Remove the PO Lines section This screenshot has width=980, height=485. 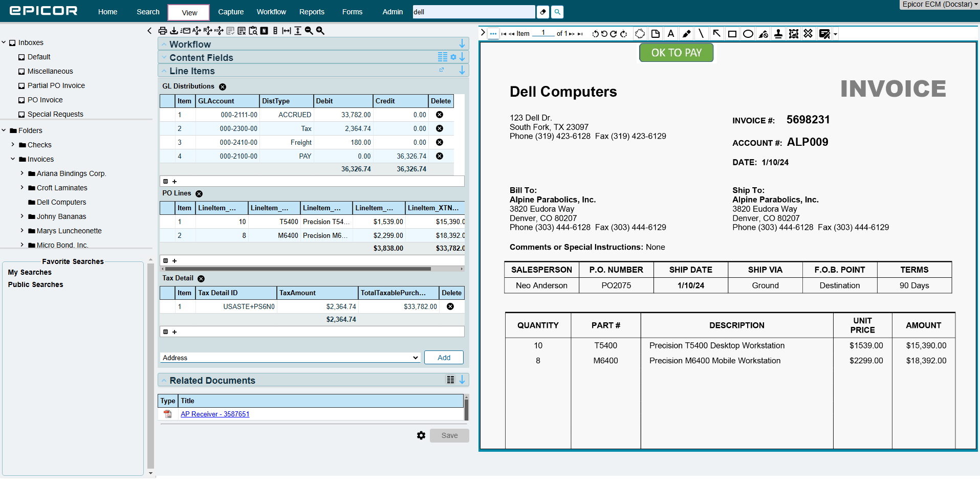(199, 194)
